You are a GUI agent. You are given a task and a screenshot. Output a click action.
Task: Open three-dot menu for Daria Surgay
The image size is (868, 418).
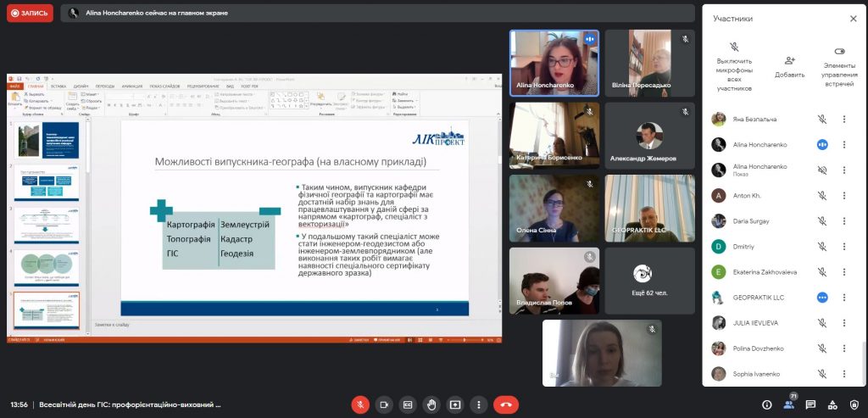coord(843,221)
